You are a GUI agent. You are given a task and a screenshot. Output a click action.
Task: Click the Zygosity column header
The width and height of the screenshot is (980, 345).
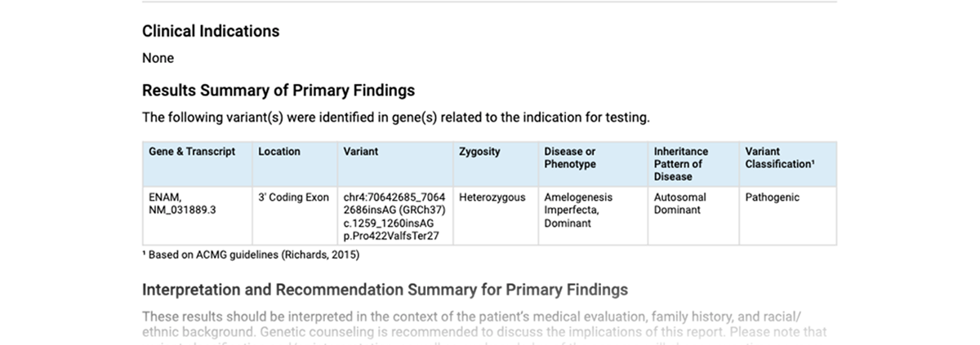tap(480, 152)
